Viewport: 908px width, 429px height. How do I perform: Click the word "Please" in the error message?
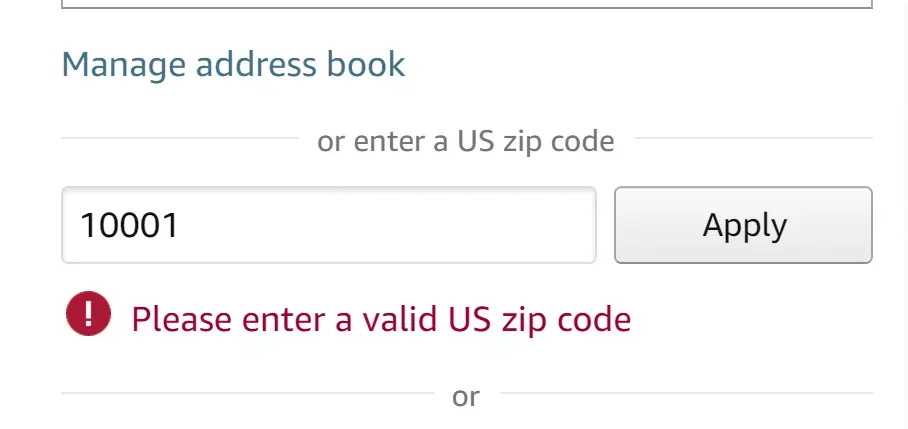click(182, 319)
